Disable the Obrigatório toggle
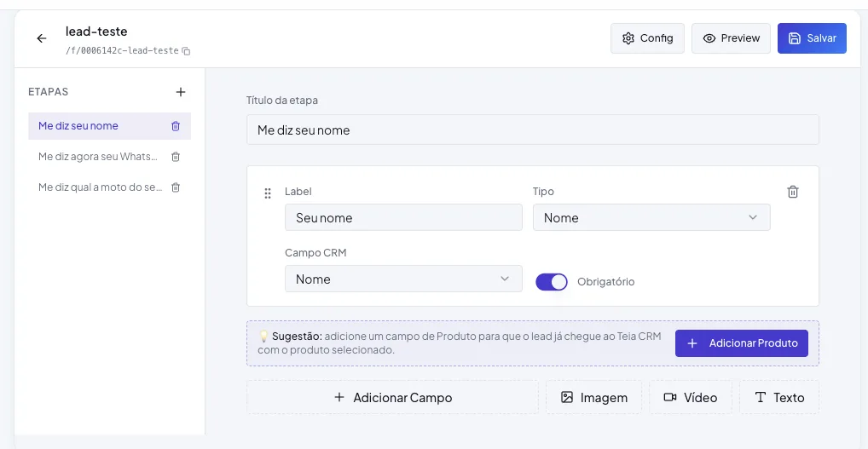868x449 pixels. pos(552,281)
